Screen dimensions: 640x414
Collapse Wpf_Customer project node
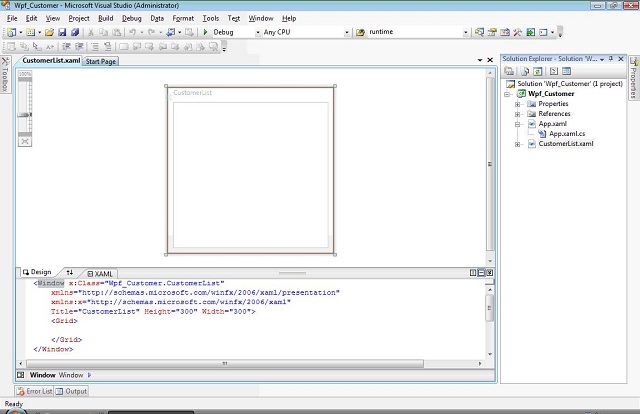(507, 94)
